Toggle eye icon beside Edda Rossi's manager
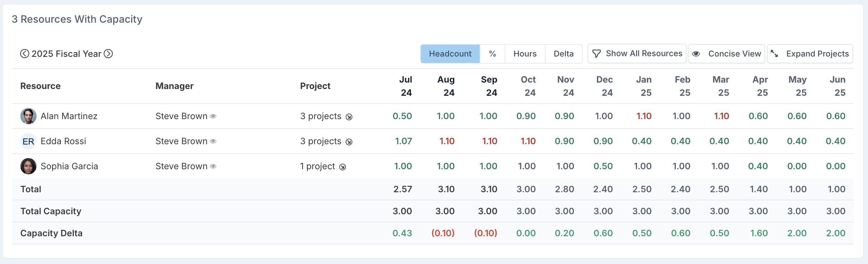 213,141
